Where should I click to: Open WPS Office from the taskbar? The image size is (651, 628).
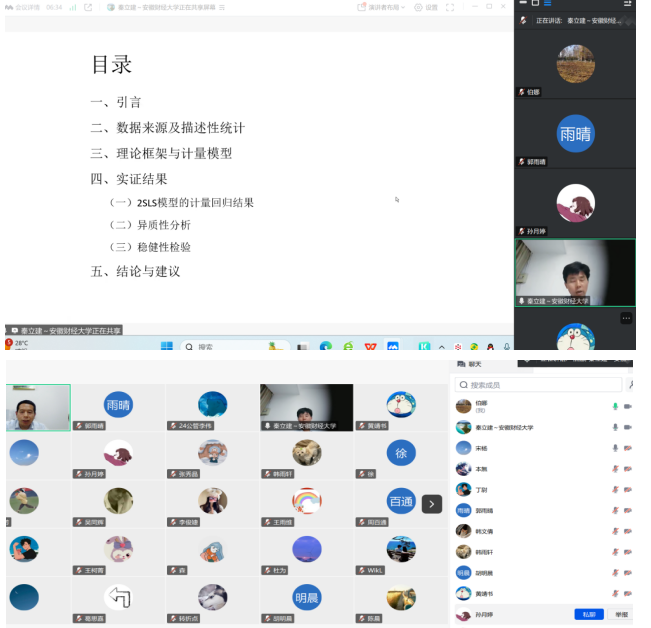pos(370,347)
